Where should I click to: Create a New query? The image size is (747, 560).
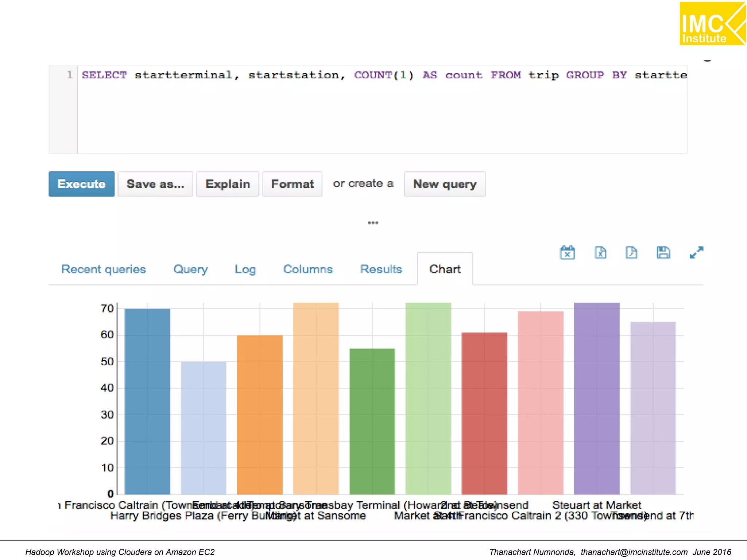point(445,184)
